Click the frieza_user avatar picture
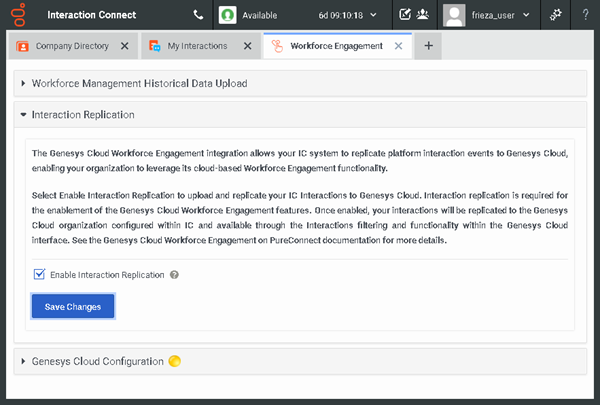The width and height of the screenshot is (600, 405). pos(454,15)
